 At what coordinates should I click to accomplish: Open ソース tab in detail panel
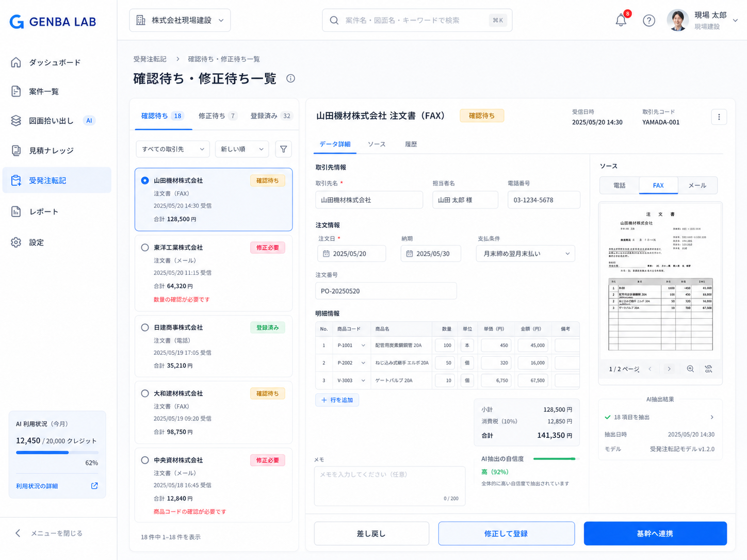tap(377, 144)
